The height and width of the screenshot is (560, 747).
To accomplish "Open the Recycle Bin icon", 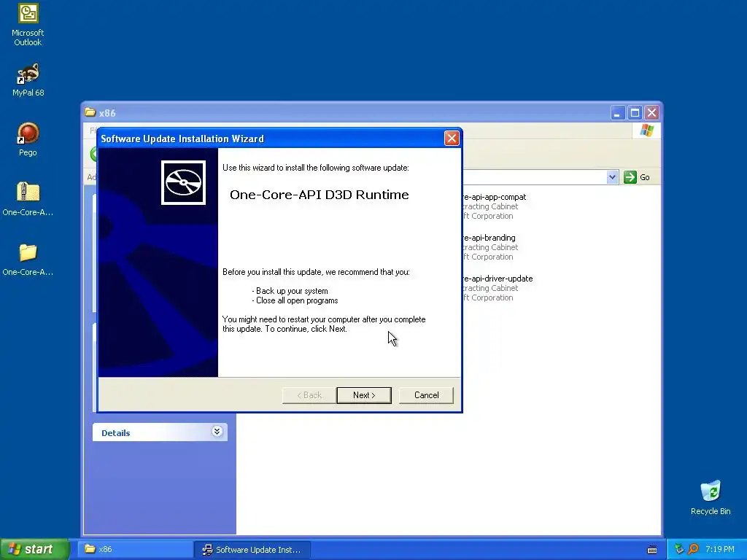I will [x=711, y=497].
